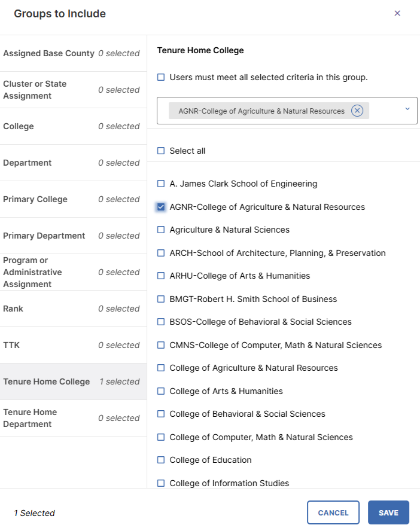Save the group selections
Screen dimensions: 420x528
click(388, 512)
